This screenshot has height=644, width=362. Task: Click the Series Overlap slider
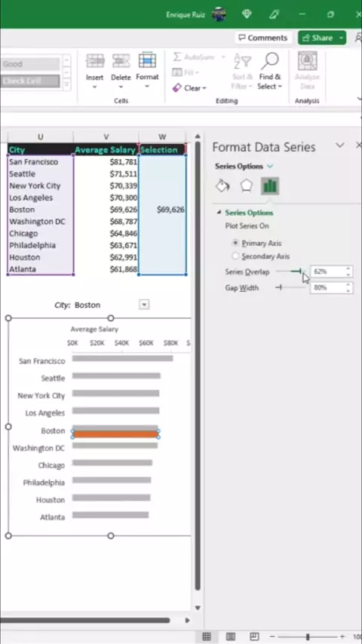[291, 271]
